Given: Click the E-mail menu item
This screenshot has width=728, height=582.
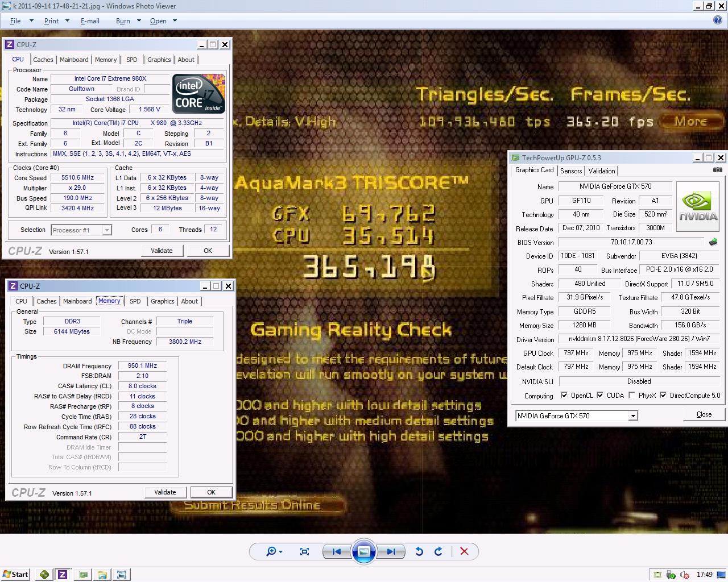Looking at the screenshot, I should pyautogui.click(x=90, y=20).
